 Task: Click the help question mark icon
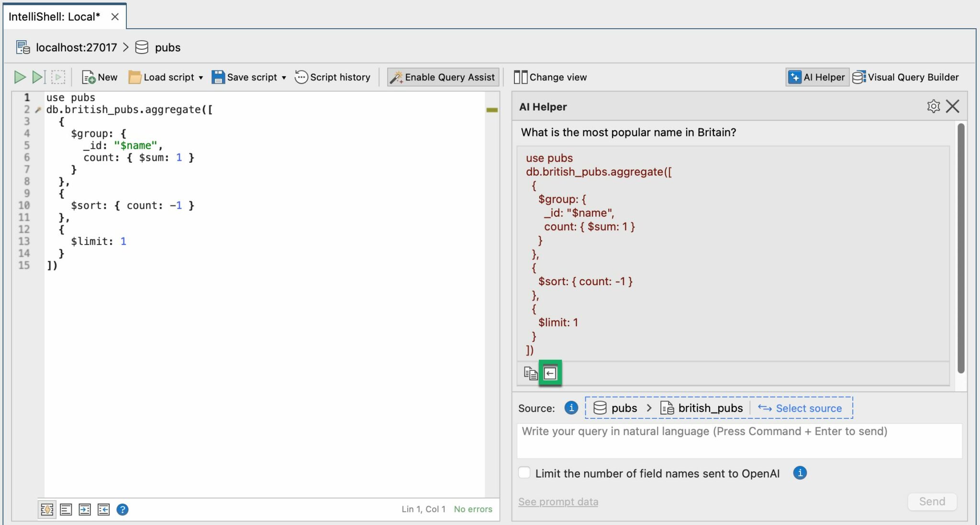click(122, 509)
